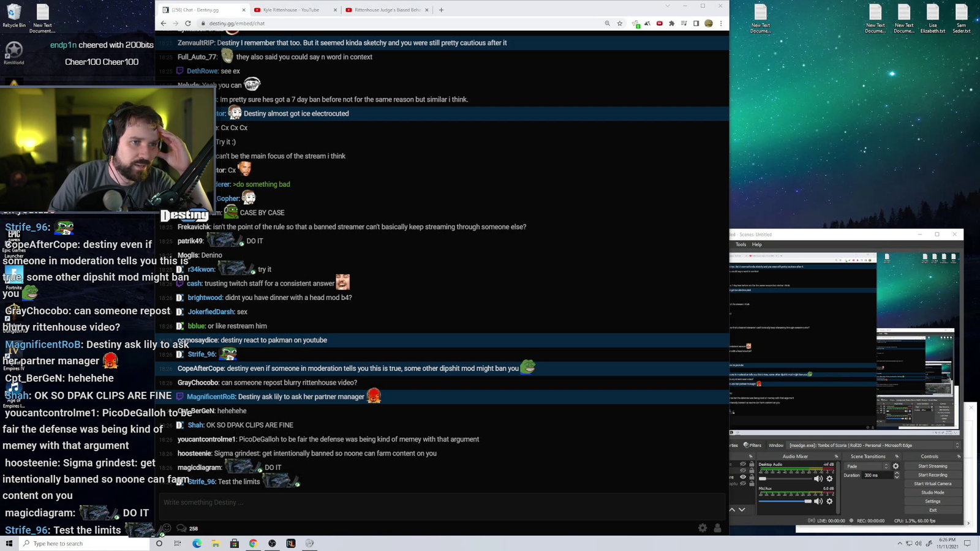Move source down arrow in OBS
980x551 pixels.
click(x=742, y=509)
